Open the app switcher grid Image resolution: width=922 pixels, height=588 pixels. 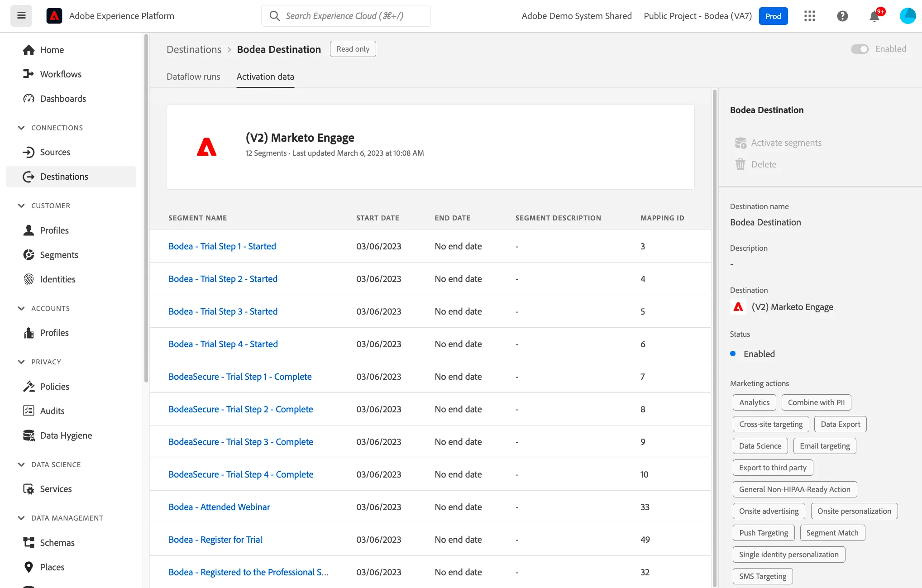click(x=809, y=16)
